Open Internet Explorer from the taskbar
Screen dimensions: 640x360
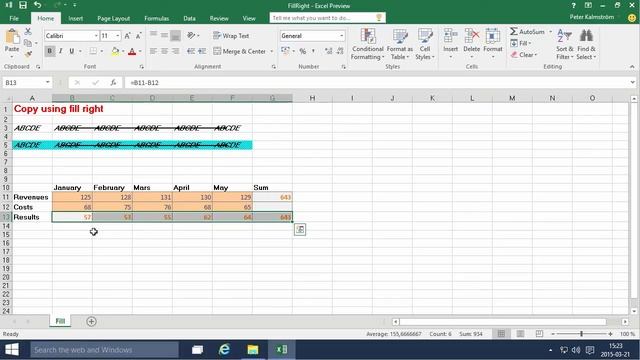pos(224,350)
